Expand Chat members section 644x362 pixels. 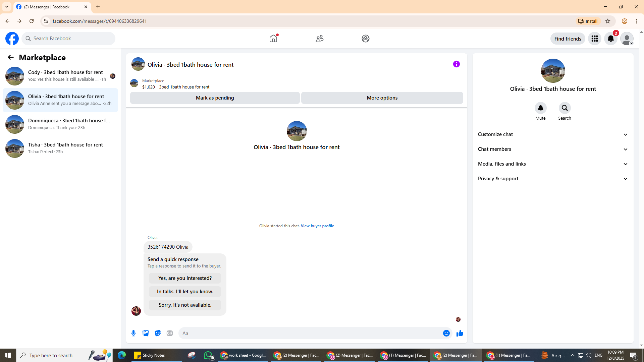tap(553, 149)
